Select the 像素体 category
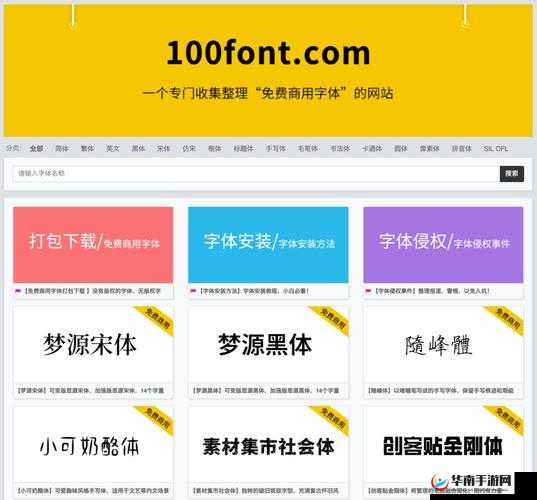Image resolution: width=537 pixels, height=500 pixels. pyautogui.click(x=429, y=148)
